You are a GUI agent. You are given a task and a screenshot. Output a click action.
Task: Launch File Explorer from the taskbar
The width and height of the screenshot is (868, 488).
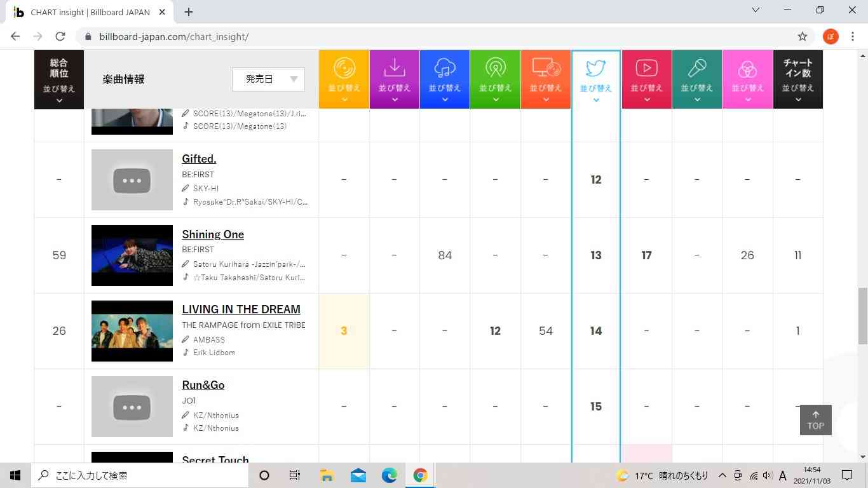point(327,475)
